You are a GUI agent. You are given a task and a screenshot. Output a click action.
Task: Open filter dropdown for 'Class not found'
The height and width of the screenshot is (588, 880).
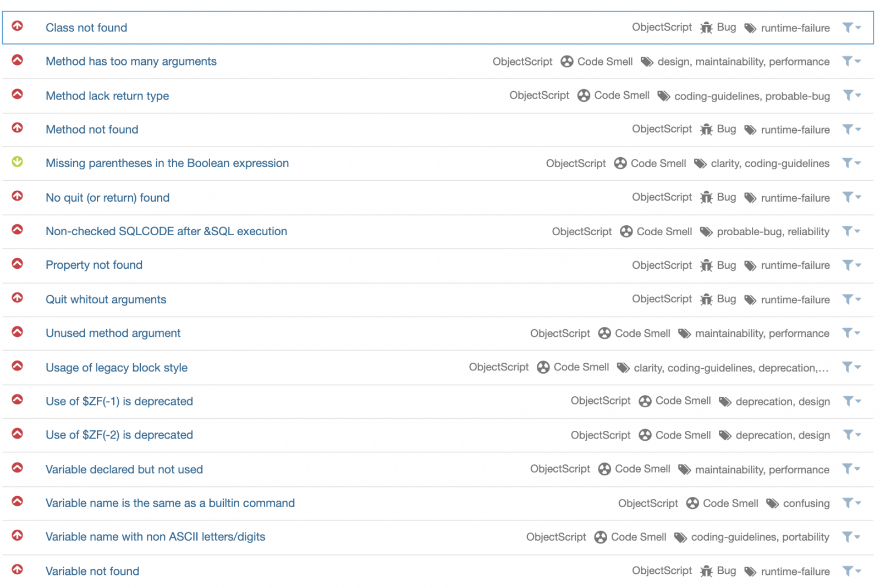[851, 27]
